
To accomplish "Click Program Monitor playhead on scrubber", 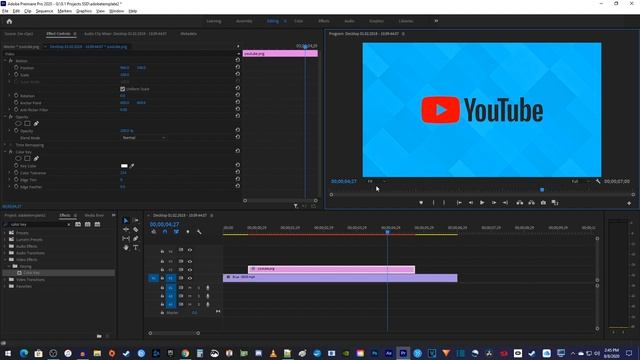I will click(542, 190).
